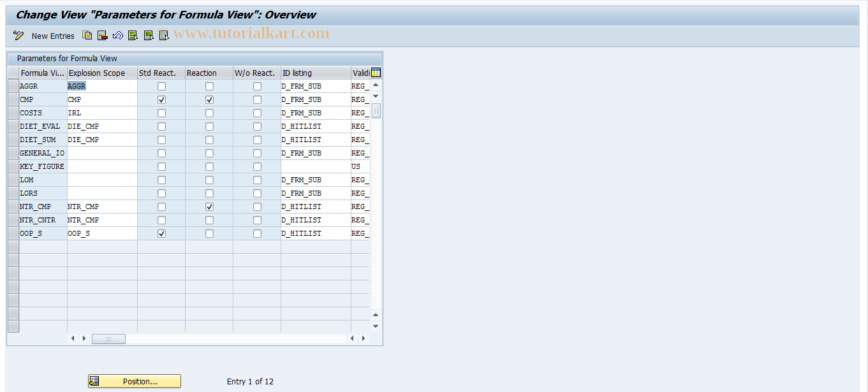
Task: Click the horizontal scrollbar thumb
Action: pos(108,338)
